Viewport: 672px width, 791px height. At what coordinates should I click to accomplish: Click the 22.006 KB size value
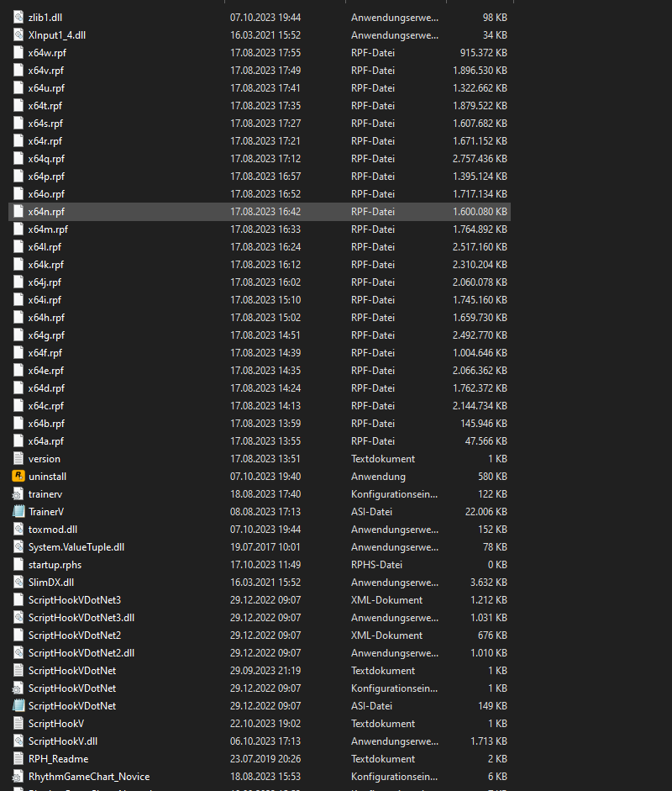[x=486, y=512]
